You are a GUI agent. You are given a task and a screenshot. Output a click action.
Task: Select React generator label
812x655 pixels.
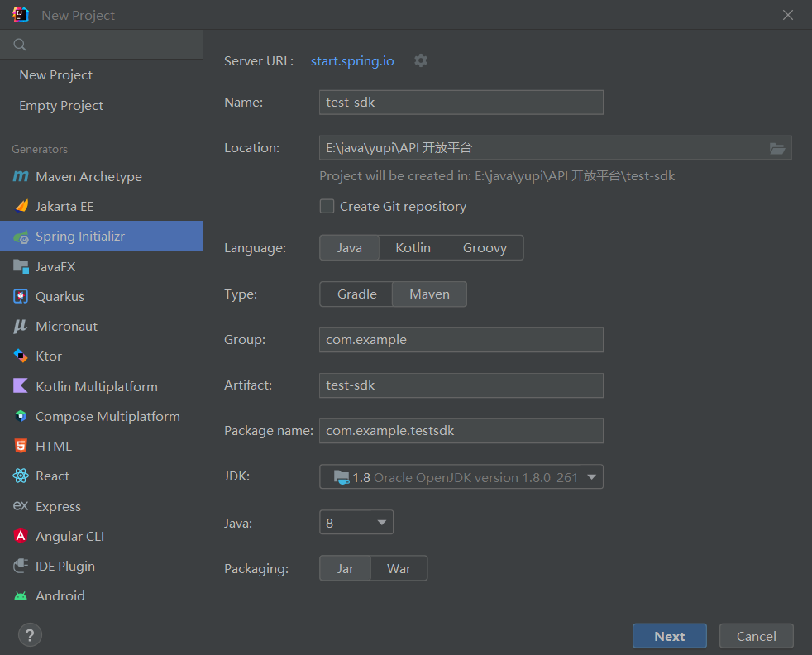(x=52, y=476)
